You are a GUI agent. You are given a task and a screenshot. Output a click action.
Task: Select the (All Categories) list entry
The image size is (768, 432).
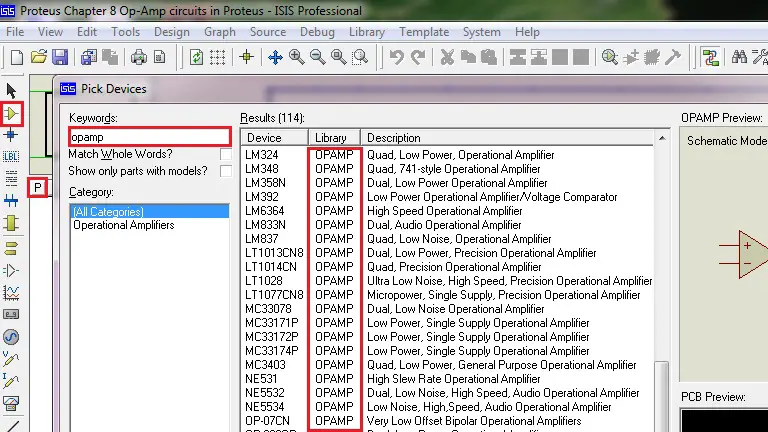pos(150,212)
